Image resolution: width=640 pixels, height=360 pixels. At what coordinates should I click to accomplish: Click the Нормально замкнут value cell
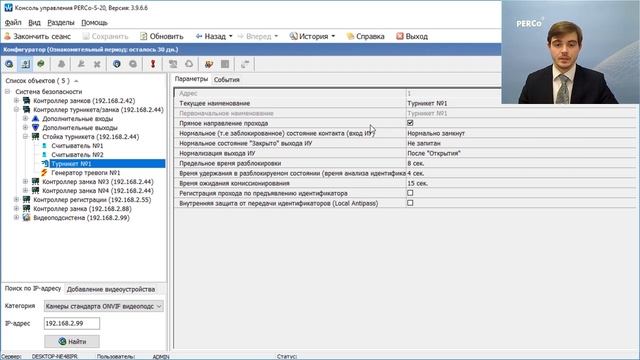point(521,133)
